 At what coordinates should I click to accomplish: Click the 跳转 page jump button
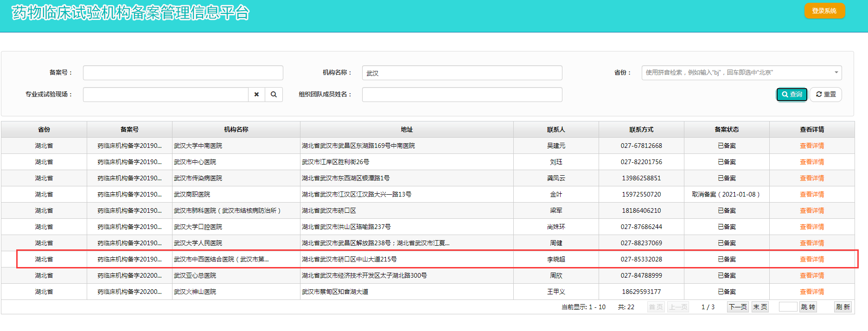[808, 307]
